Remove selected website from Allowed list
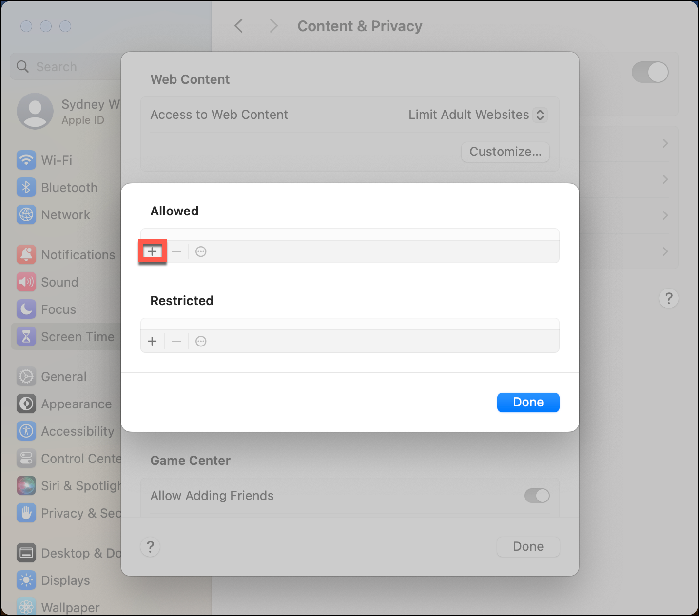699x616 pixels. (176, 251)
